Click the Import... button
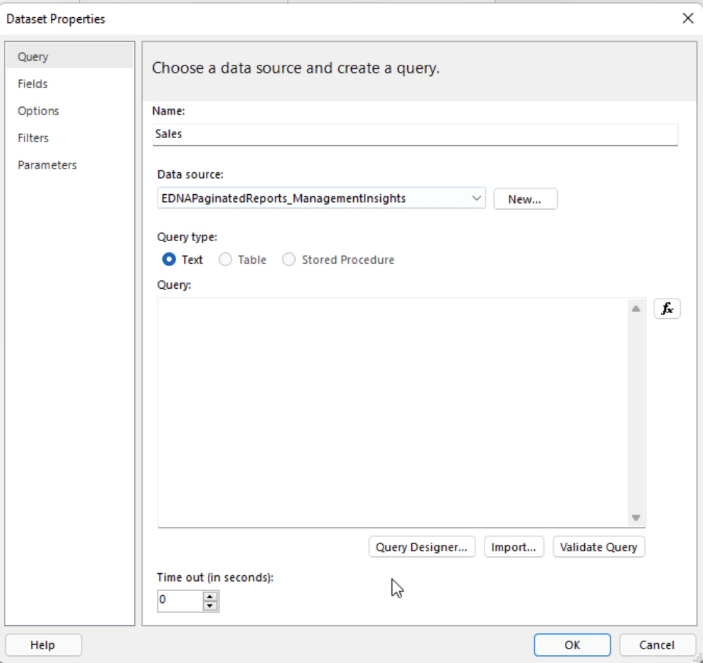Image resolution: width=703 pixels, height=663 pixels. tap(514, 547)
